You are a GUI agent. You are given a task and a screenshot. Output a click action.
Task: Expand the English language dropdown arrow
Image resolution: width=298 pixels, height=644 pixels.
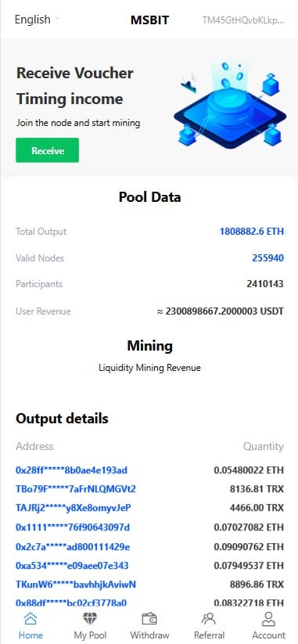(x=57, y=19)
